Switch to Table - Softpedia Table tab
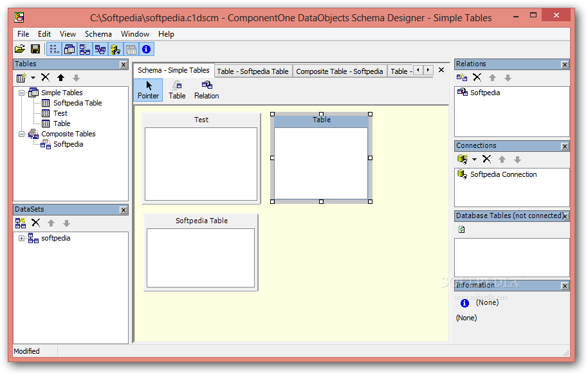The image size is (588, 375). (253, 71)
